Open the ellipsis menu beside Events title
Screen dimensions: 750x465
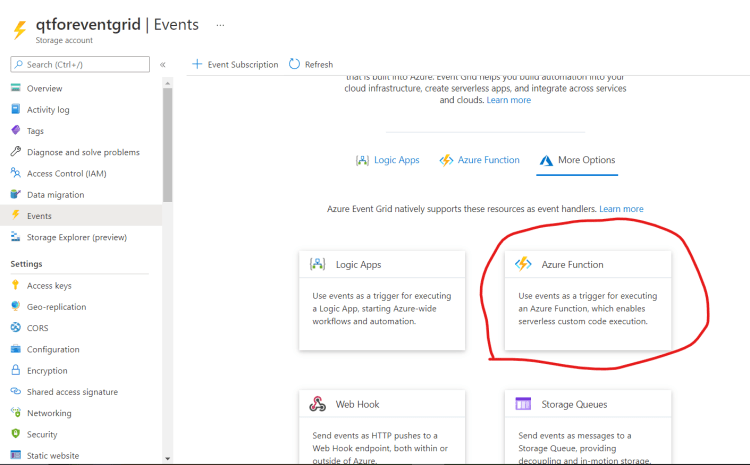click(x=220, y=25)
